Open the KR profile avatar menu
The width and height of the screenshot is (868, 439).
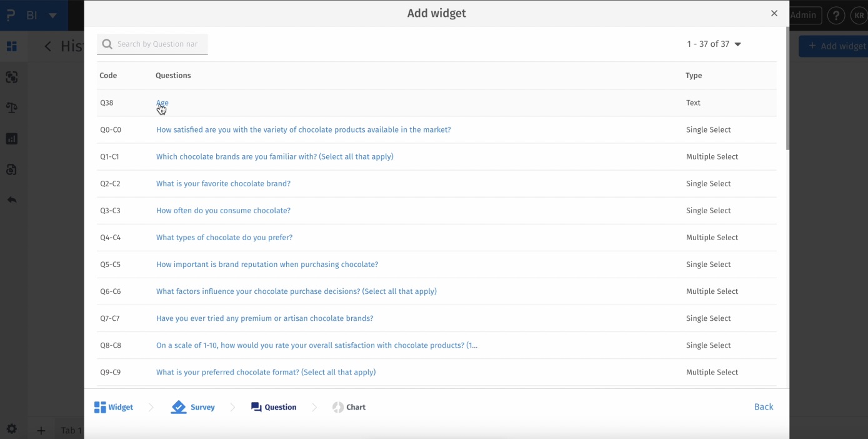859,15
